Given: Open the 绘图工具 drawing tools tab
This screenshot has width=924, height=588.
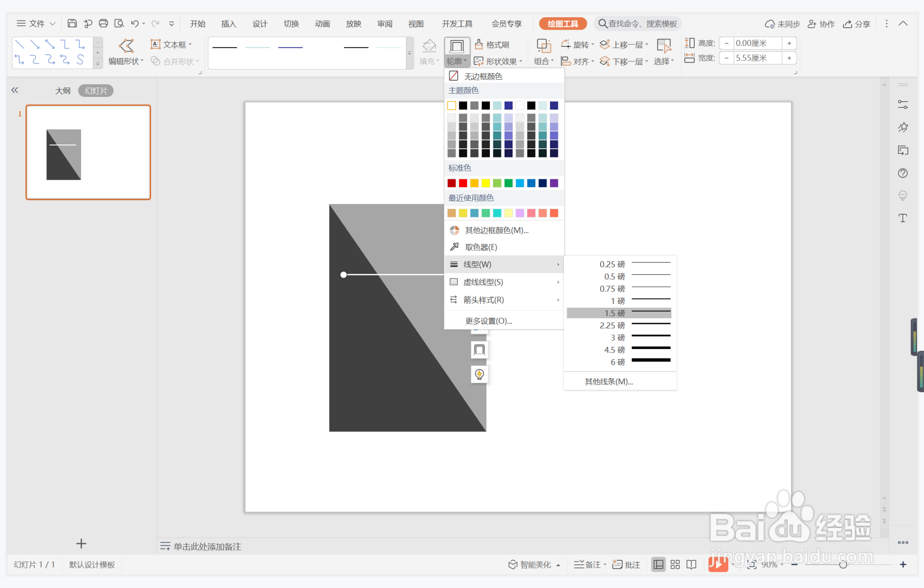Looking at the screenshot, I should pos(563,24).
